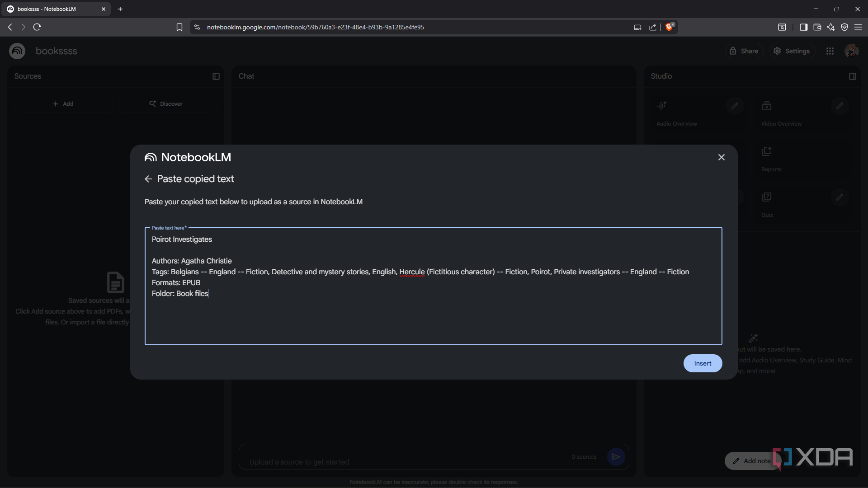Reload the page

coord(37,27)
